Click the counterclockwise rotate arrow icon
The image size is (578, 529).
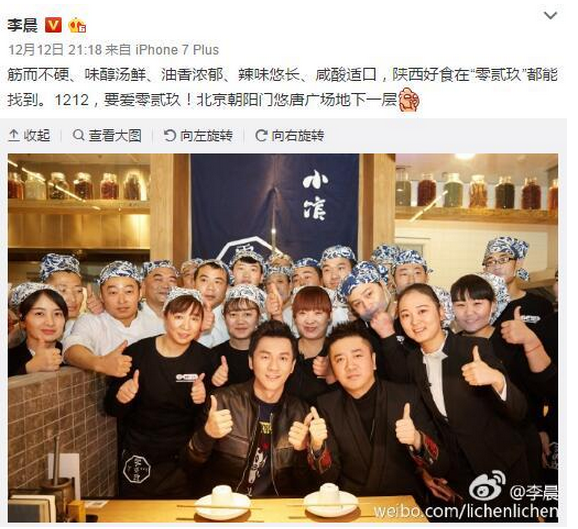tap(169, 136)
